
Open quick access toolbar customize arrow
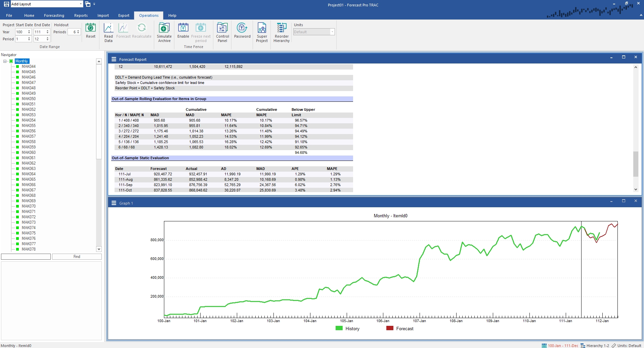(94, 4)
